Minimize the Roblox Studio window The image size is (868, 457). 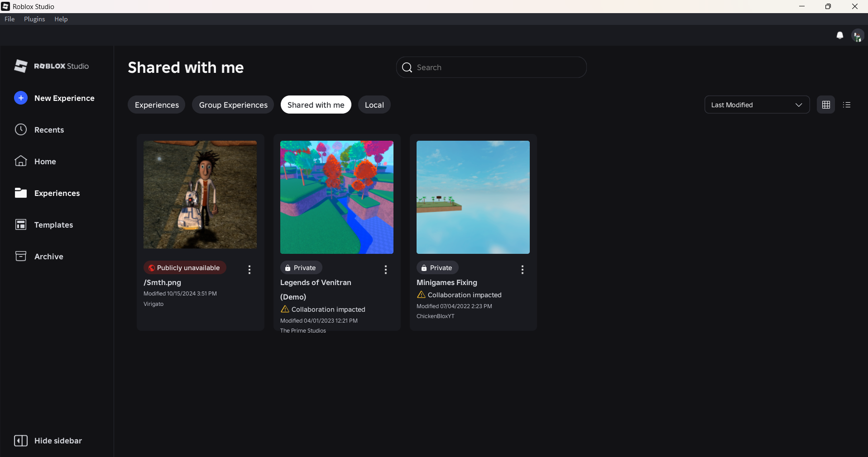coord(802,6)
